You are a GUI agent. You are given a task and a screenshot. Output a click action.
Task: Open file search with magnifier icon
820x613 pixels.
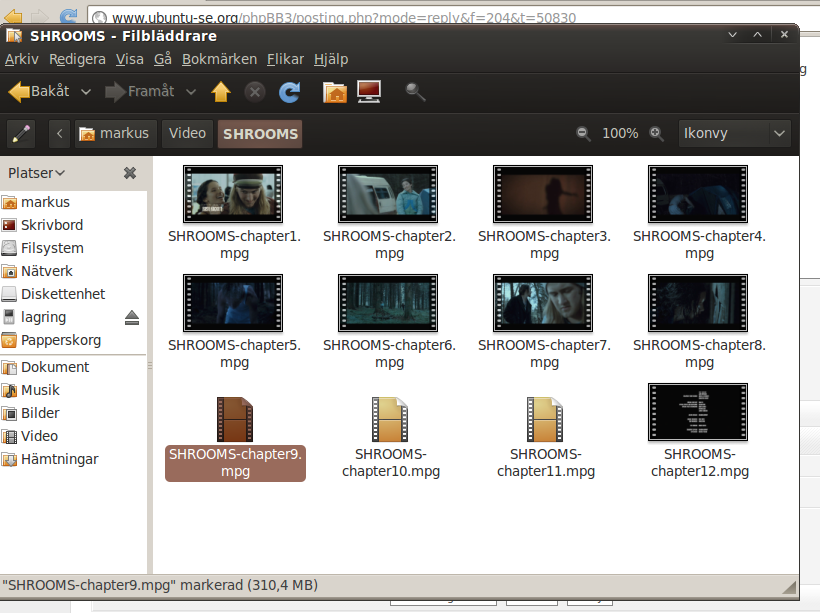pyautogui.click(x=415, y=92)
